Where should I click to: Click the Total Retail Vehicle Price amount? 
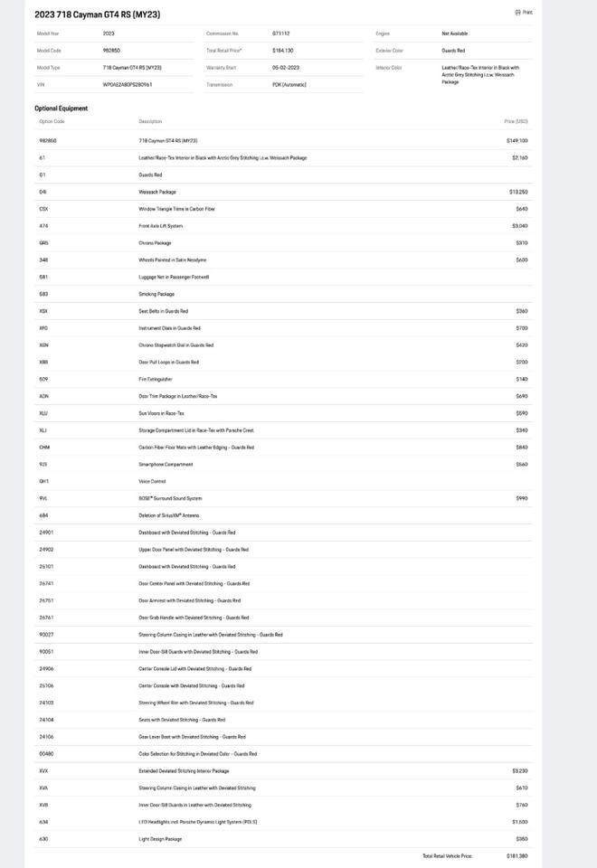[517, 855]
